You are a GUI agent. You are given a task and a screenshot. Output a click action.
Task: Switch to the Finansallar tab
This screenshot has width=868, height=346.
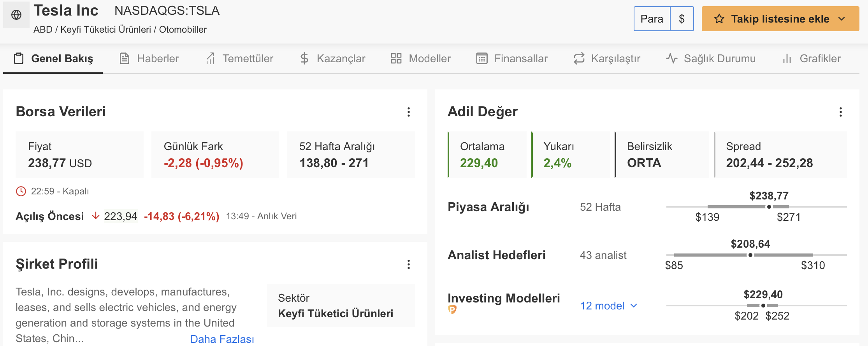[512, 59]
